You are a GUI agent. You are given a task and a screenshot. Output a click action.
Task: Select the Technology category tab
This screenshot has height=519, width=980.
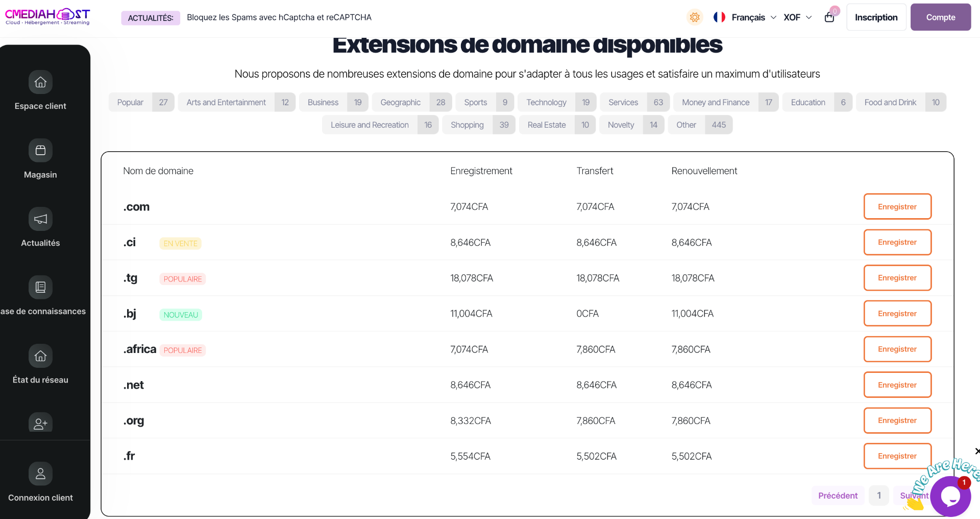[x=557, y=102]
